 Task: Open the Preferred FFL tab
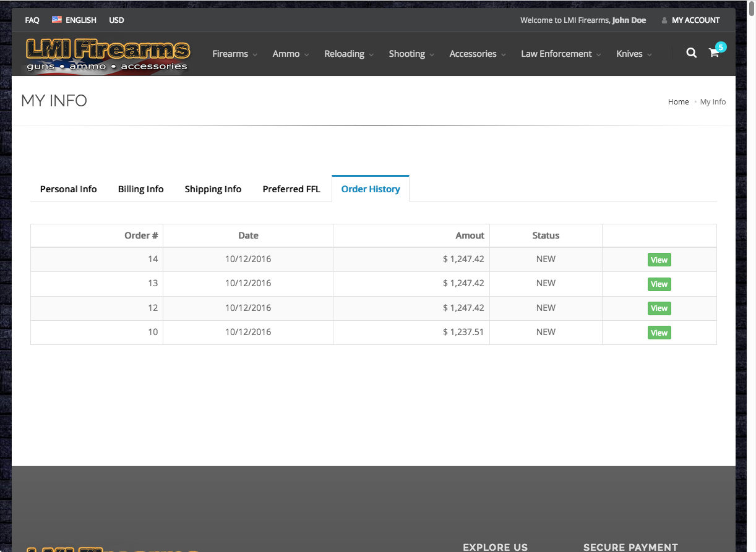[x=291, y=189]
